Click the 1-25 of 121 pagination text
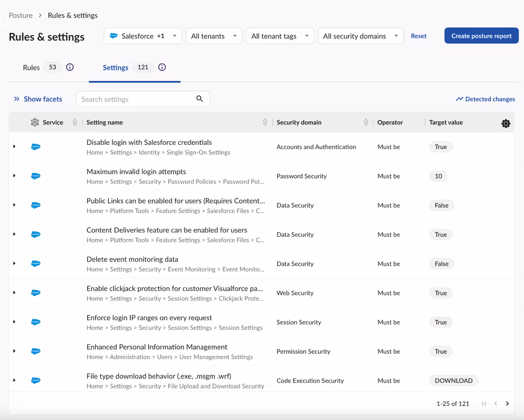 453,404
